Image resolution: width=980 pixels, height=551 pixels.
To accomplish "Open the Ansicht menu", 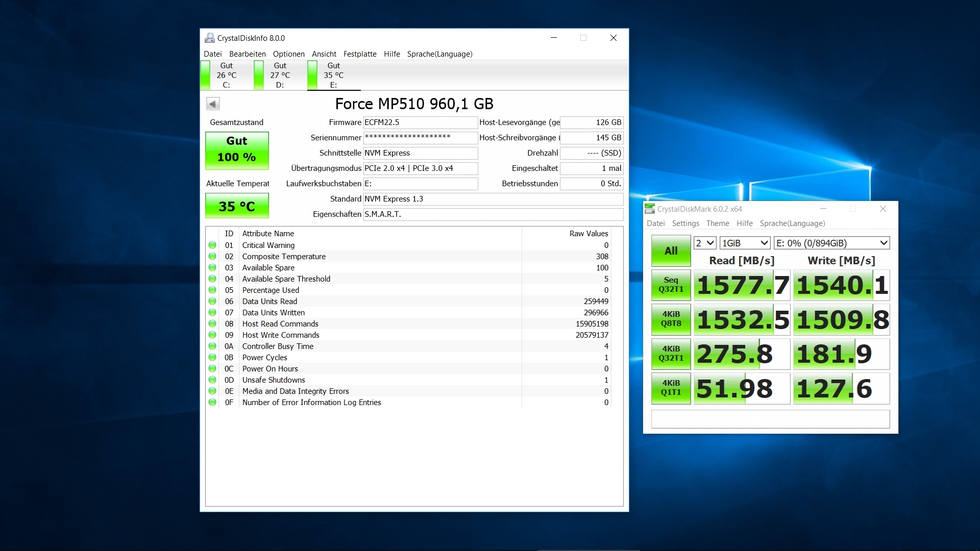I will pyautogui.click(x=324, y=54).
